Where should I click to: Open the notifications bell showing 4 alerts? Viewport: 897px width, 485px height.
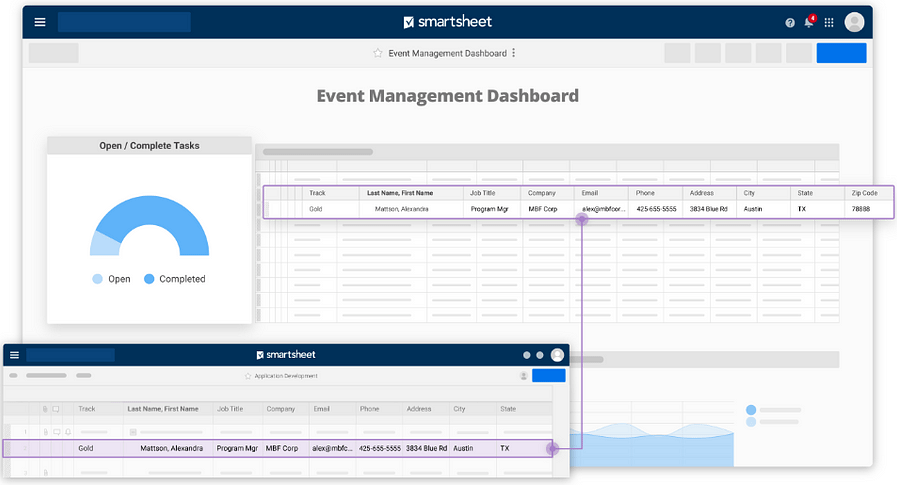click(809, 22)
